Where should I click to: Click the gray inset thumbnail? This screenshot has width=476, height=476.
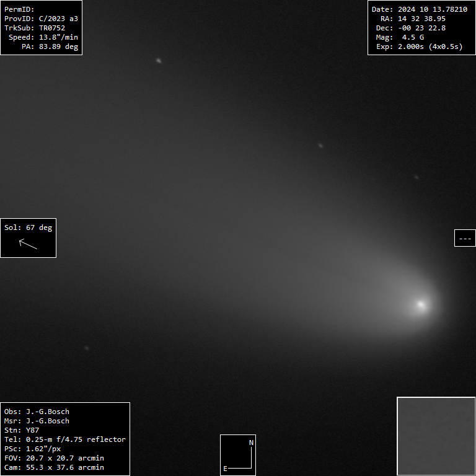click(x=436, y=436)
